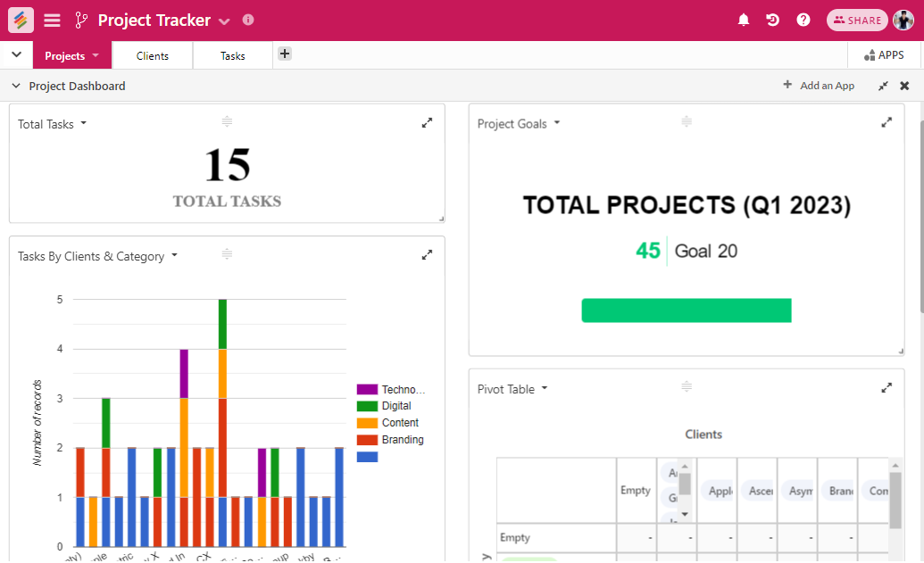Open the revision history icon
This screenshot has height=563, width=924.
[772, 20]
